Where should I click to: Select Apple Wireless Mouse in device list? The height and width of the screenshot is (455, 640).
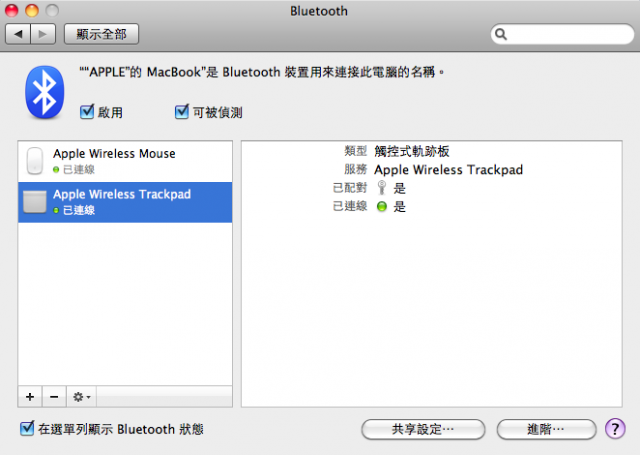[x=125, y=161]
